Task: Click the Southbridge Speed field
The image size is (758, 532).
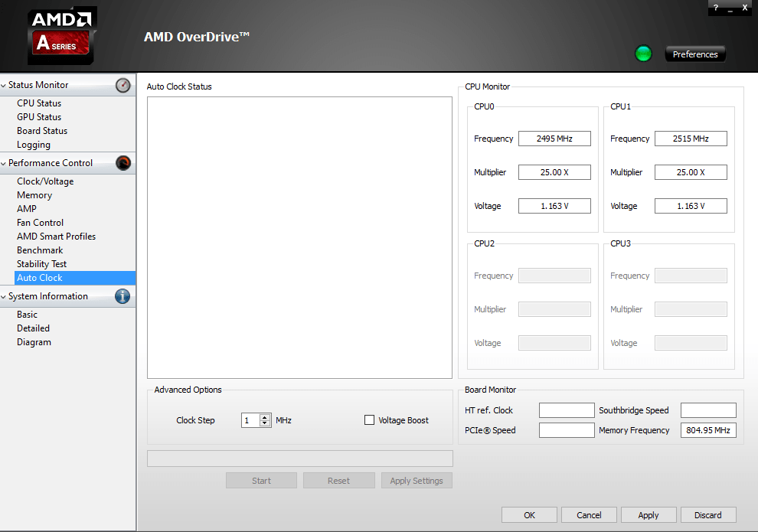Action: 708,410
